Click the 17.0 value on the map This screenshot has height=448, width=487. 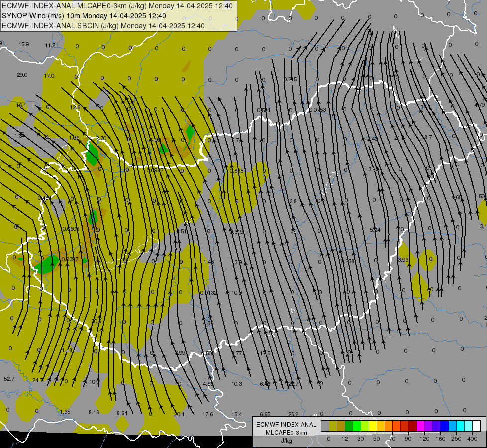click(49, 76)
